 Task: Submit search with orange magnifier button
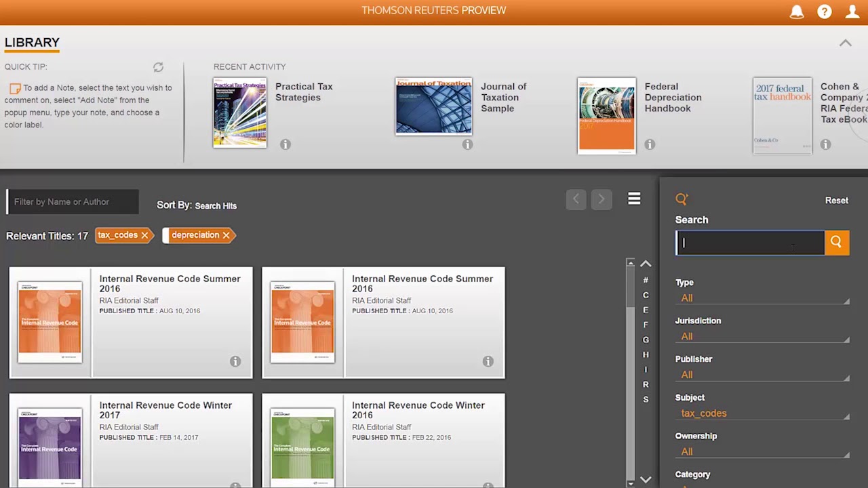coord(836,243)
